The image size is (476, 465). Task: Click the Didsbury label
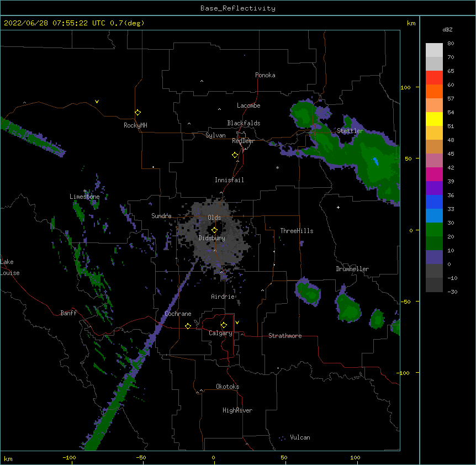[212, 238]
